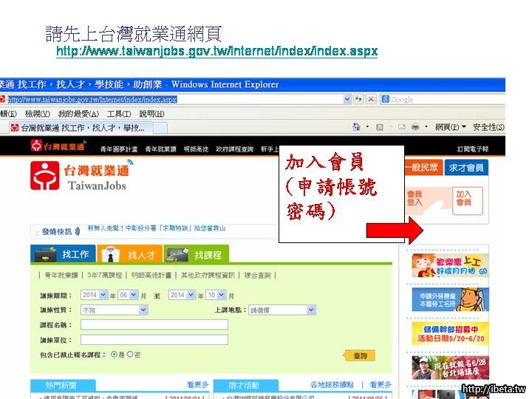
Task: Select the 是 radio button
Action: [114, 354]
